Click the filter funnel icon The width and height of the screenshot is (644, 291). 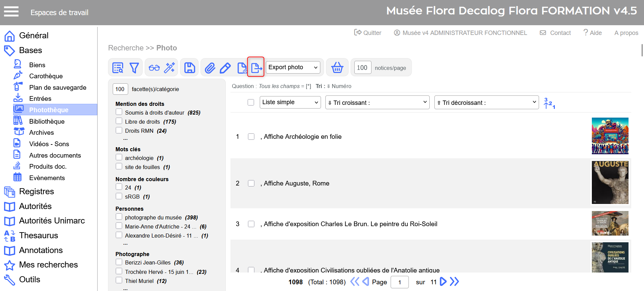click(134, 68)
